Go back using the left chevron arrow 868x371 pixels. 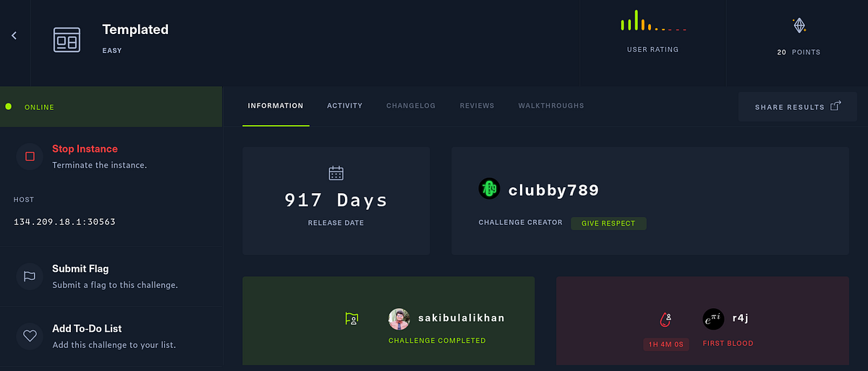[x=14, y=35]
